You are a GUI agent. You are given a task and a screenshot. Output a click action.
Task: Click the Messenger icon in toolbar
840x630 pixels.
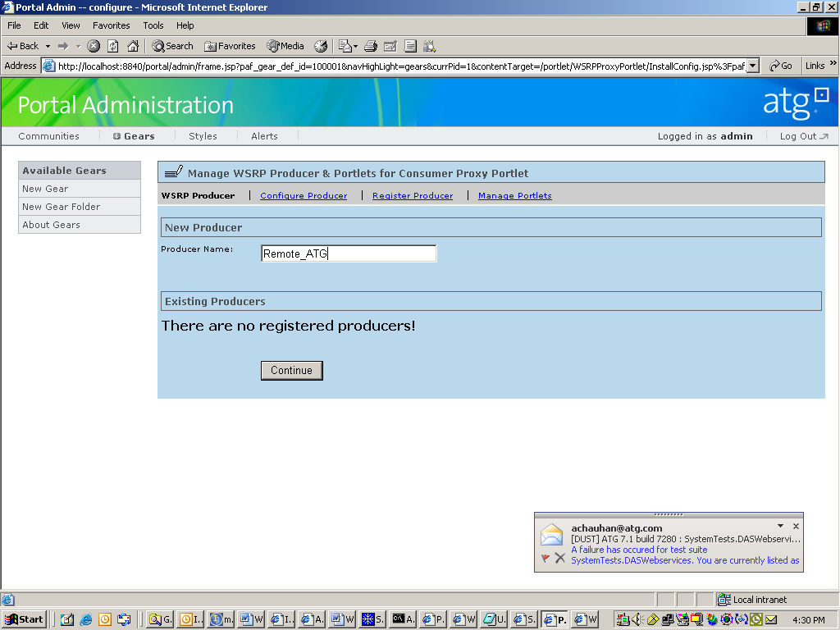(430, 46)
